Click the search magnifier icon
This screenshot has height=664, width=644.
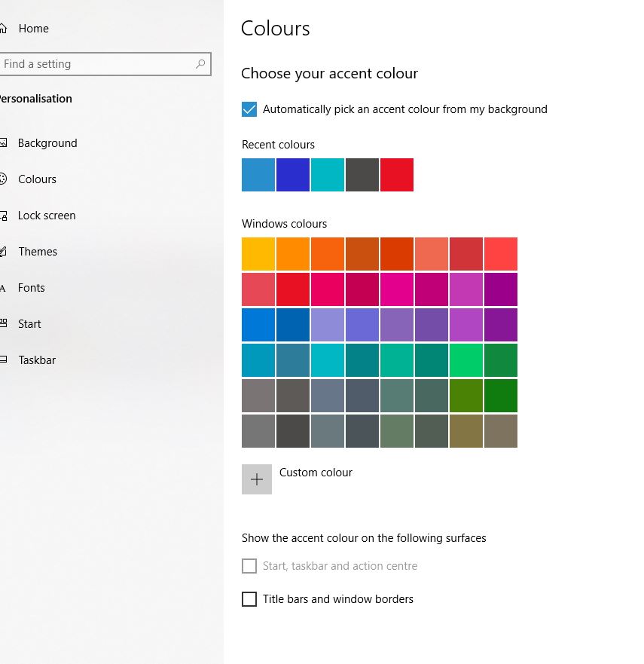[200, 64]
